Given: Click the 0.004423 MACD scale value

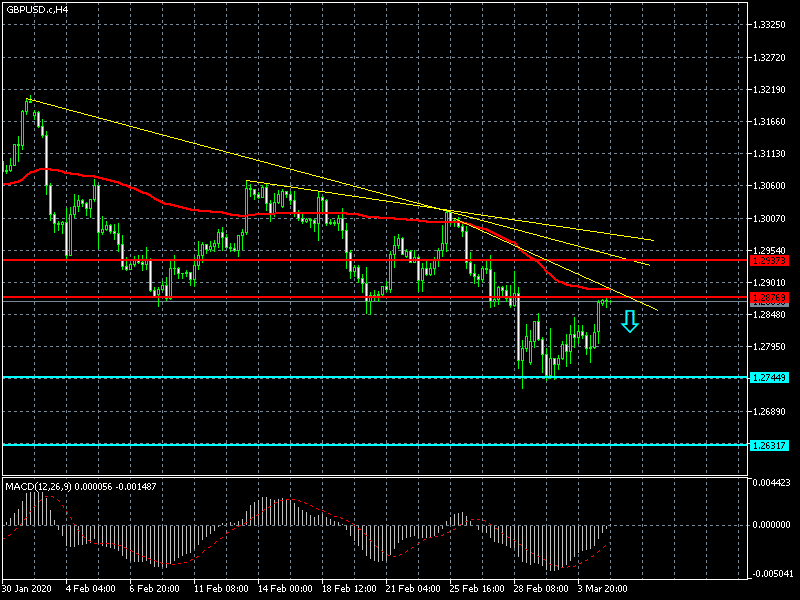Looking at the screenshot, I should (771, 484).
